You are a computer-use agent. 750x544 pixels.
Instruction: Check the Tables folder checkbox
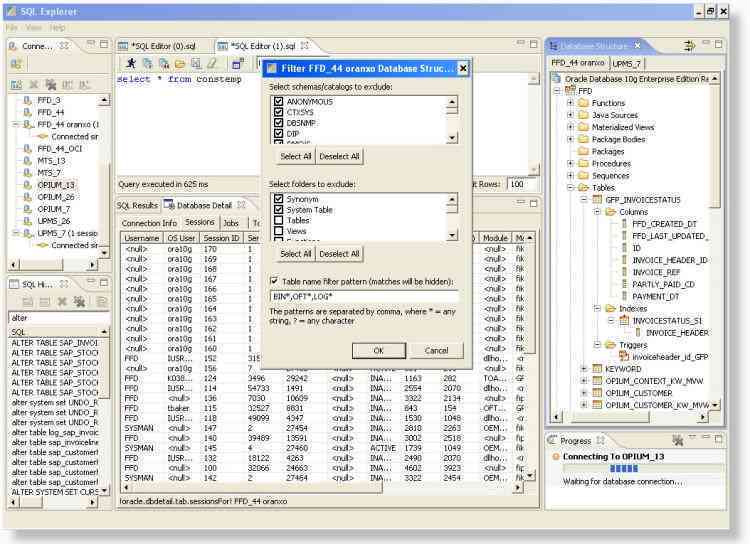point(278,220)
